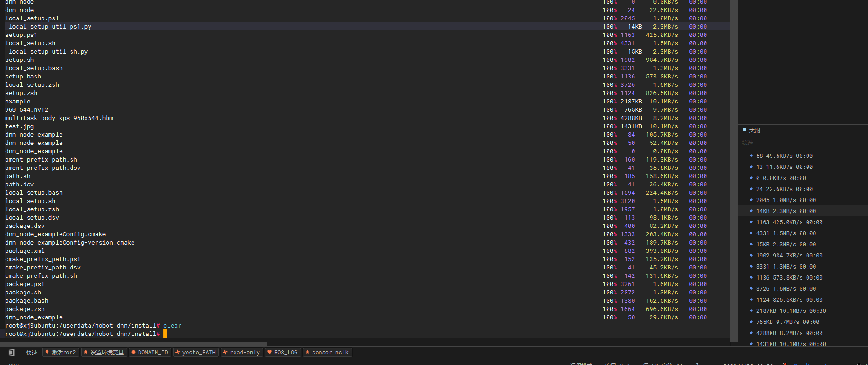Run the yocto_PATH quick command
Viewport: 868px width, 365px height.
[x=196, y=353]
